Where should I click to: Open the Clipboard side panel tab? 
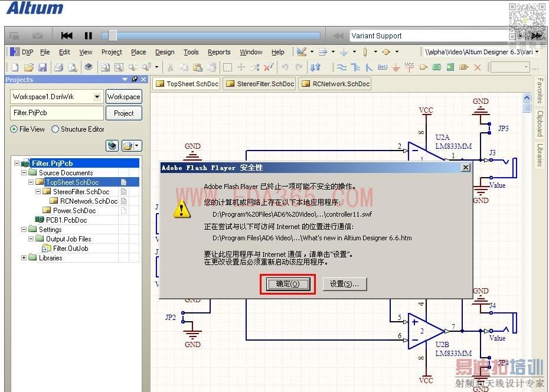point(540,123)
